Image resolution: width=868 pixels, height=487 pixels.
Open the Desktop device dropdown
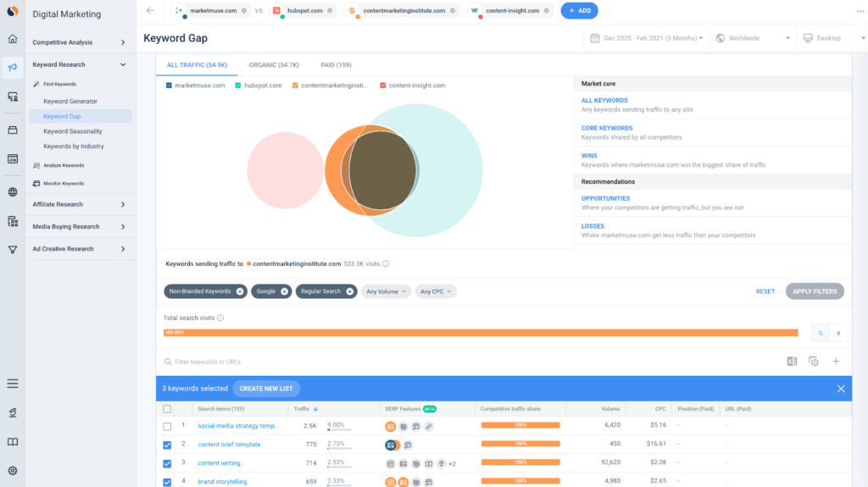point(833,38)
